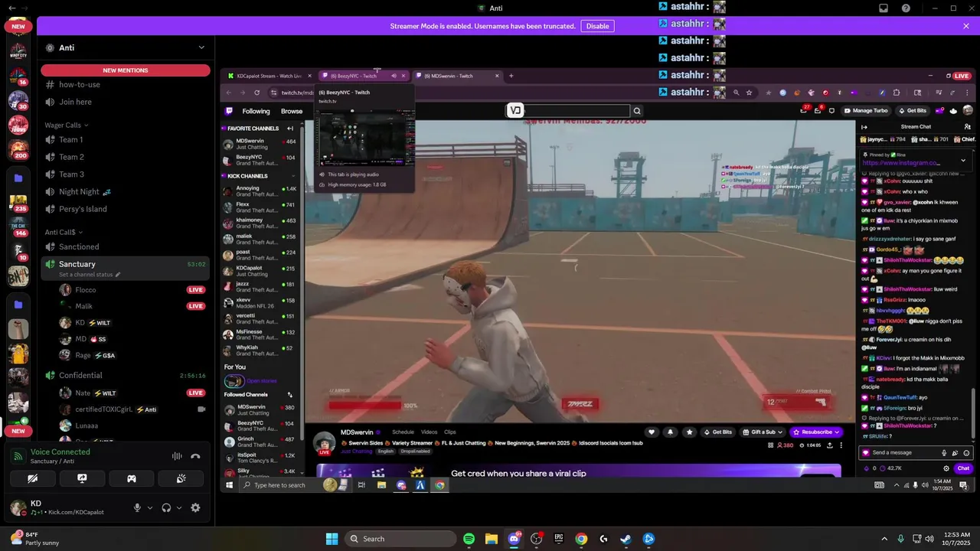Toggle the Chrome bookmark star in address bar
Screen dimensions: 980x551
[749, 93]
